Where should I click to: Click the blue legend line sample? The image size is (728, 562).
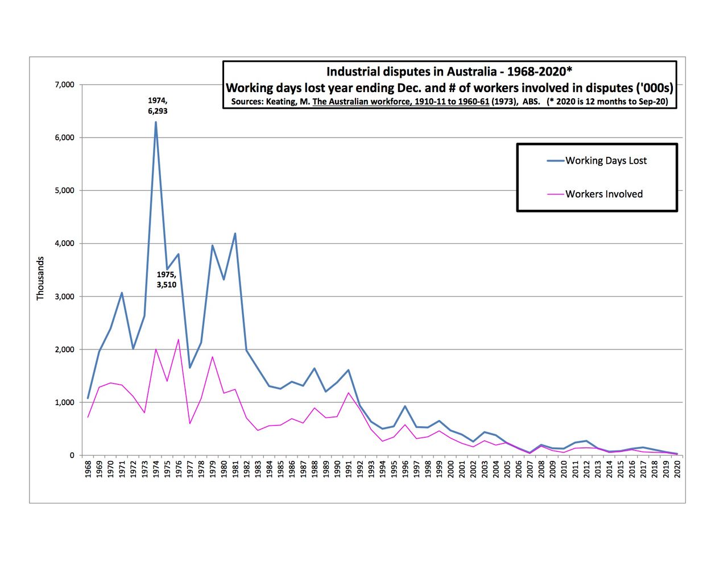coord(555,161)
